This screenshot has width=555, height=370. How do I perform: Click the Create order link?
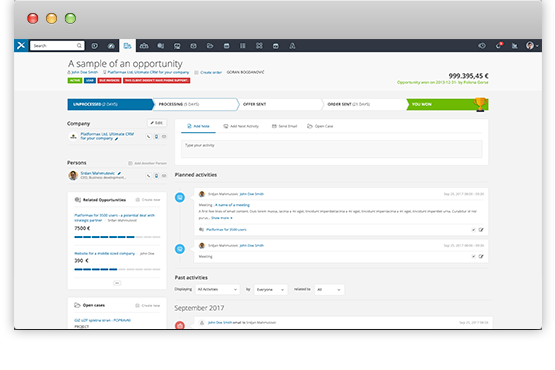pyautogui.click(x=208, y=72)
